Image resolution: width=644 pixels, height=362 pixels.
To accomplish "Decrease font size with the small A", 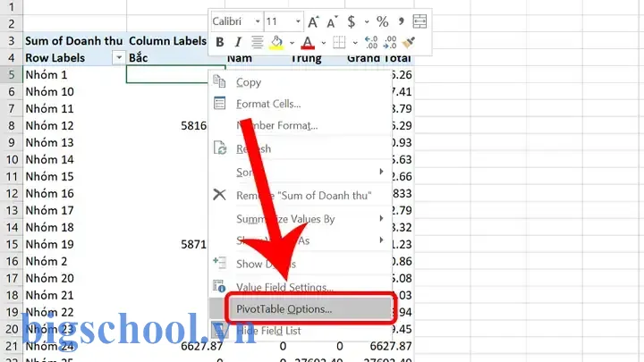I will tap(332, 21).
